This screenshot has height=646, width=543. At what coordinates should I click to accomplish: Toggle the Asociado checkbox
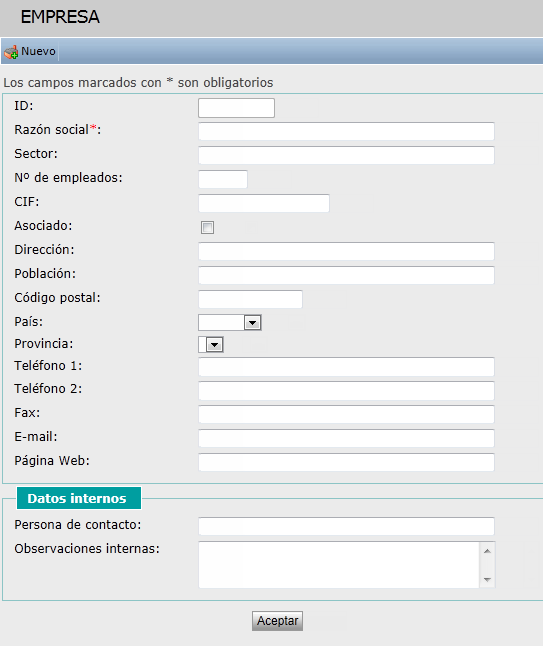pos(207,227)
